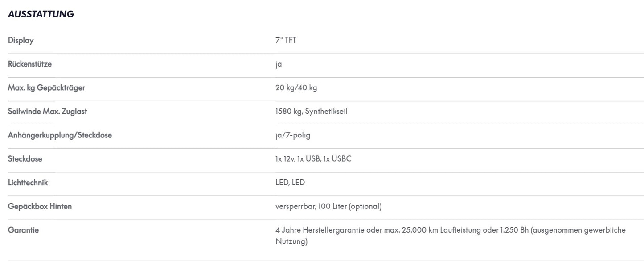This screenshot has height=266, width=644.
Task: Click the 1580 kg, Synthetikseil value
Action: coord(312,111)
